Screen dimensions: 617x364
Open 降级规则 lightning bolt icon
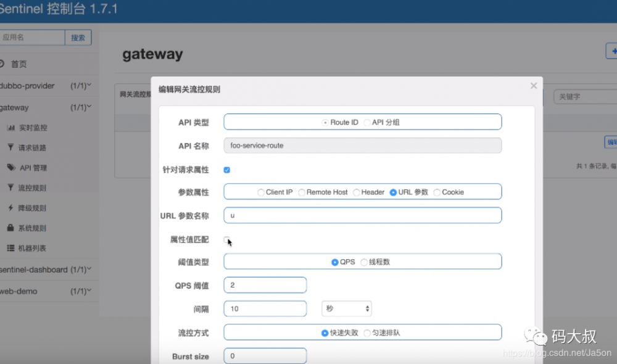pos(10,208)
